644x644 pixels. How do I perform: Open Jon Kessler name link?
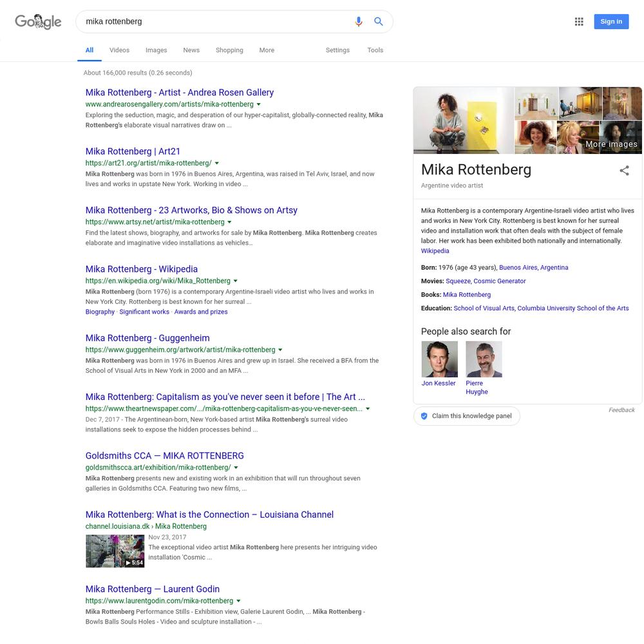tap(438, 383)
